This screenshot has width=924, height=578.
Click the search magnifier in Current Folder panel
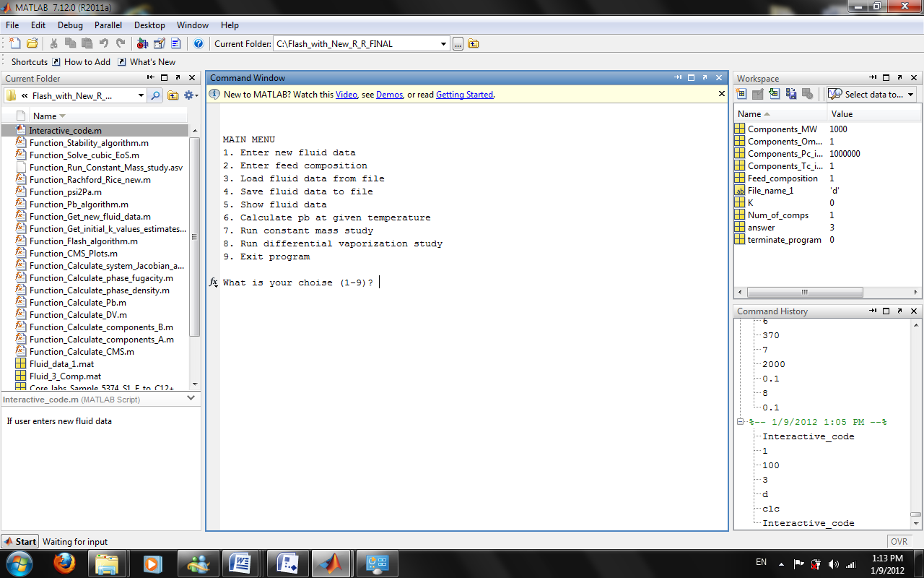(x=155, y=95)
